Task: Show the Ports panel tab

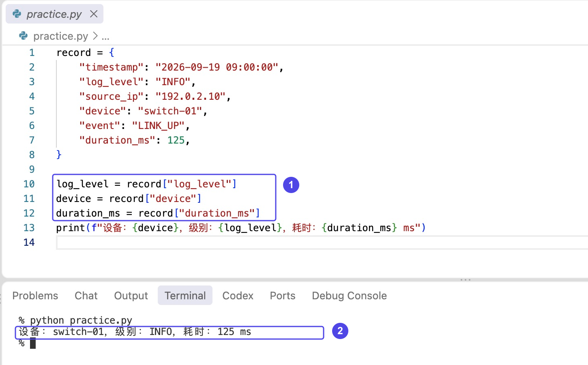Action: tap(283, 296)
